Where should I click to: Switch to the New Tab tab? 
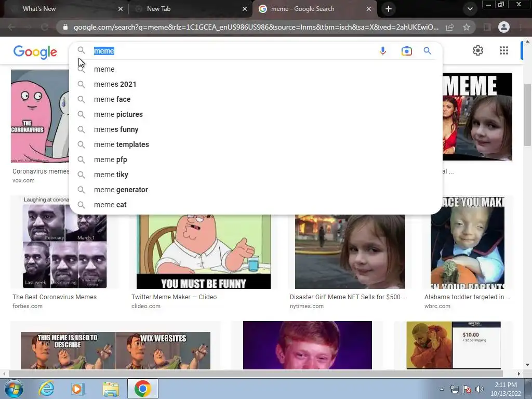[190, 9]
